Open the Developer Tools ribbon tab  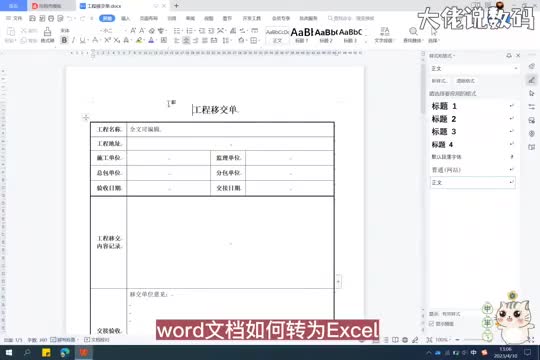pos(251,18)
